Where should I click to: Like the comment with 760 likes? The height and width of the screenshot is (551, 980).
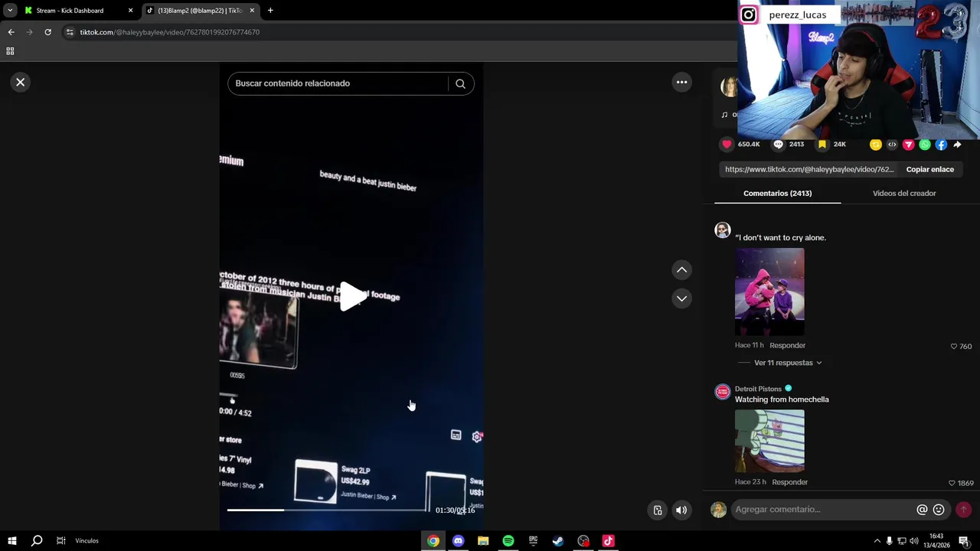click(954, 347)
